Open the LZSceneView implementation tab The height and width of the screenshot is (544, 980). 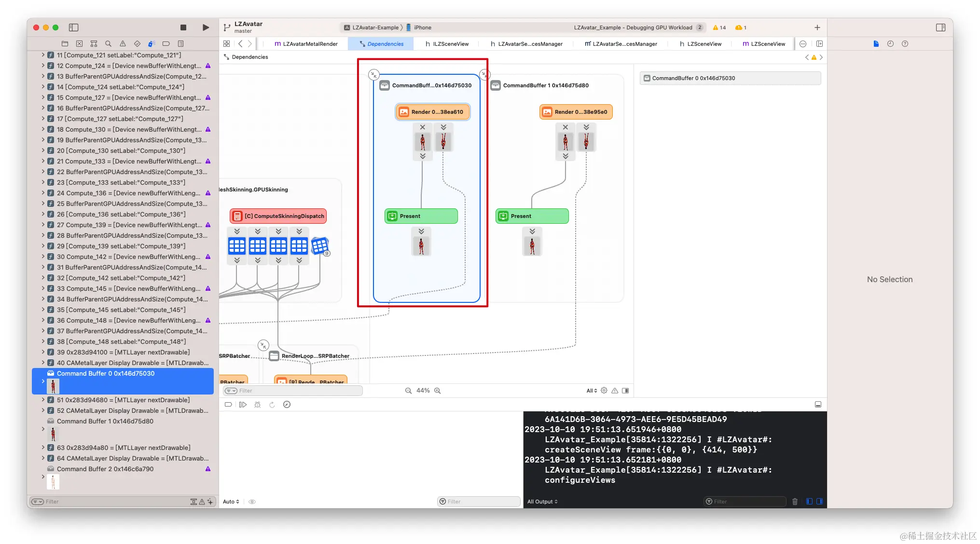point(764,44)
